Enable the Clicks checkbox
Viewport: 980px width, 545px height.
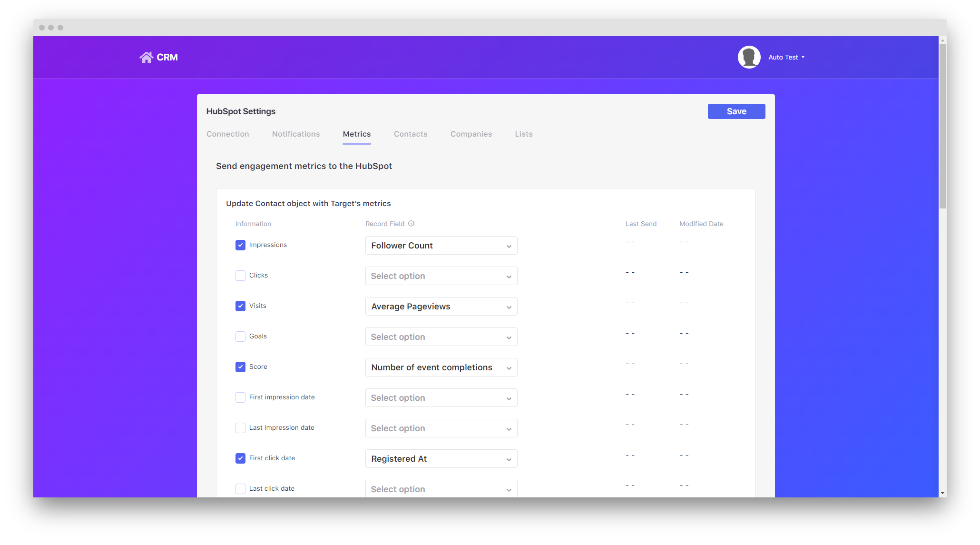pos(240,276)
